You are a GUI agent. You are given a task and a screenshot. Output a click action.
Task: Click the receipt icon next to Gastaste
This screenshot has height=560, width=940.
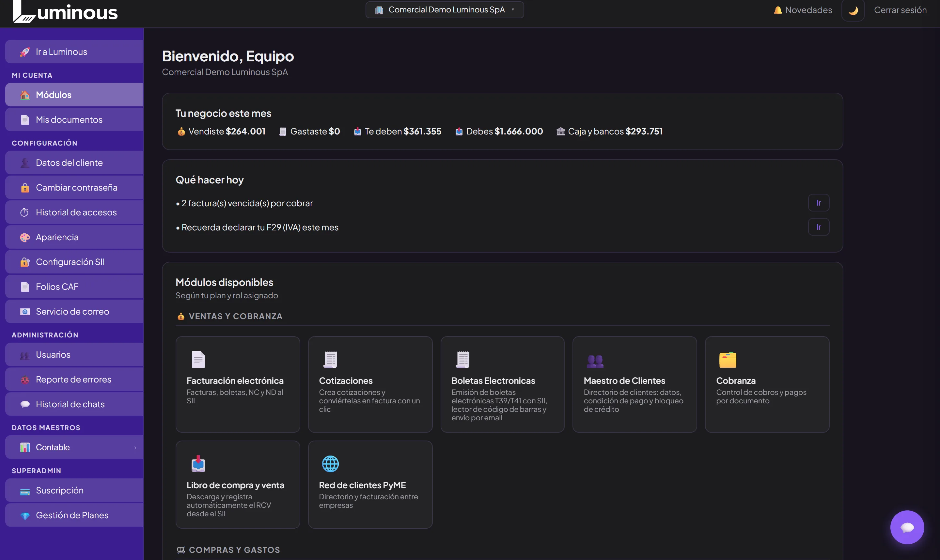click(283, 132)
